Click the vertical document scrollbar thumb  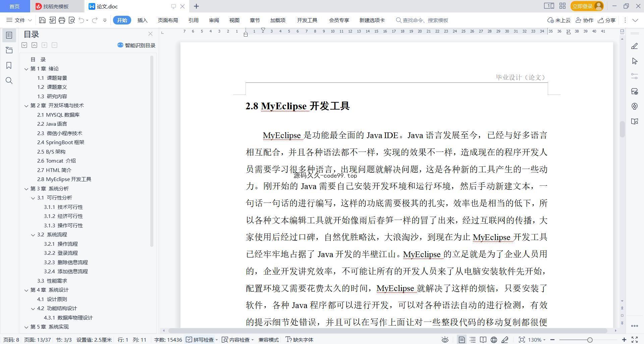[622, 129]
